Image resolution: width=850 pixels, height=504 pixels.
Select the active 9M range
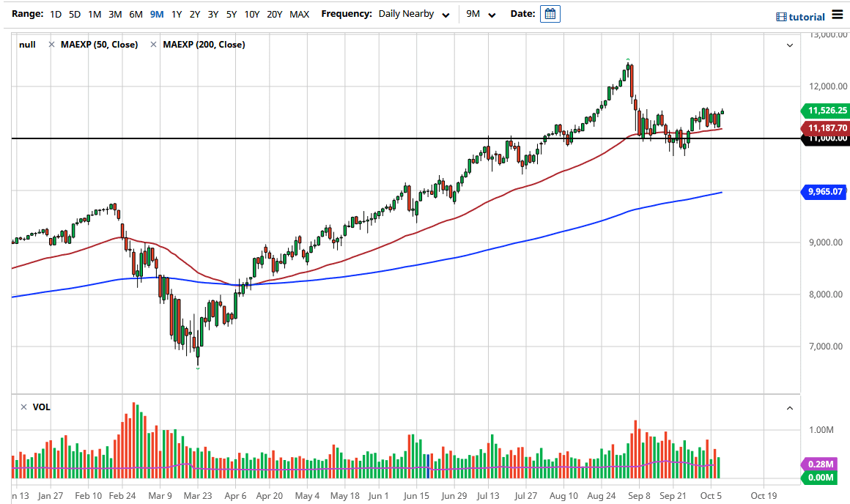(x=157, y=14)
